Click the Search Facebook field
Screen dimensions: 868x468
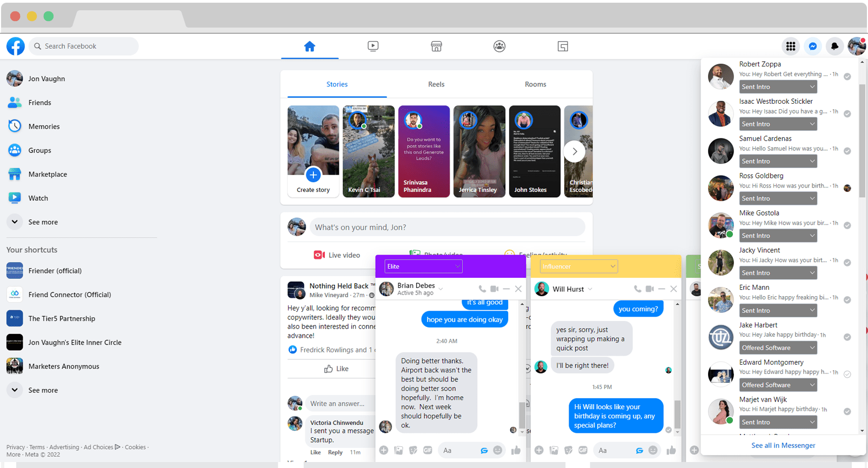tap(84, 46)
